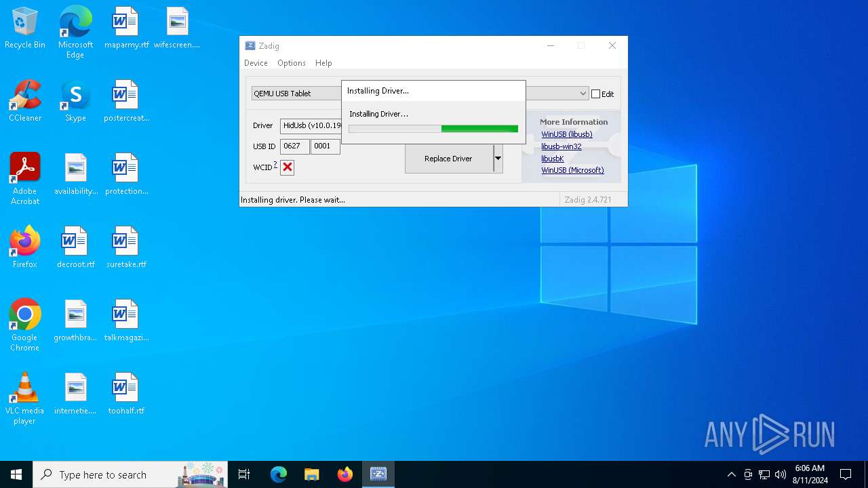Open the volume control in system tray

781,474
